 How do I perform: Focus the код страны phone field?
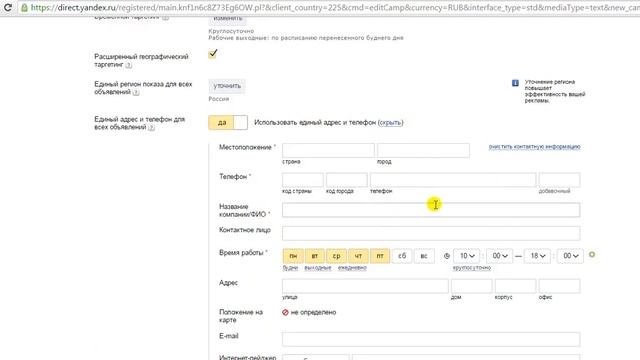click(x=302, y=180)
